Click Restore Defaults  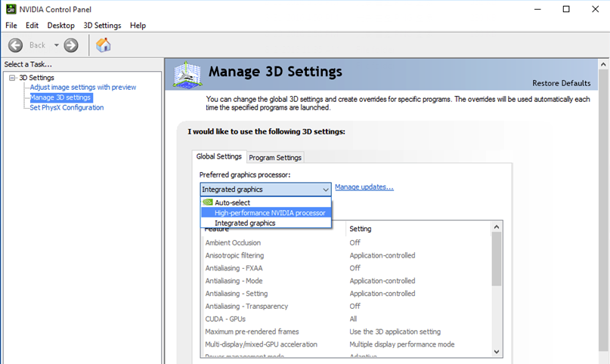pos(561,83)
